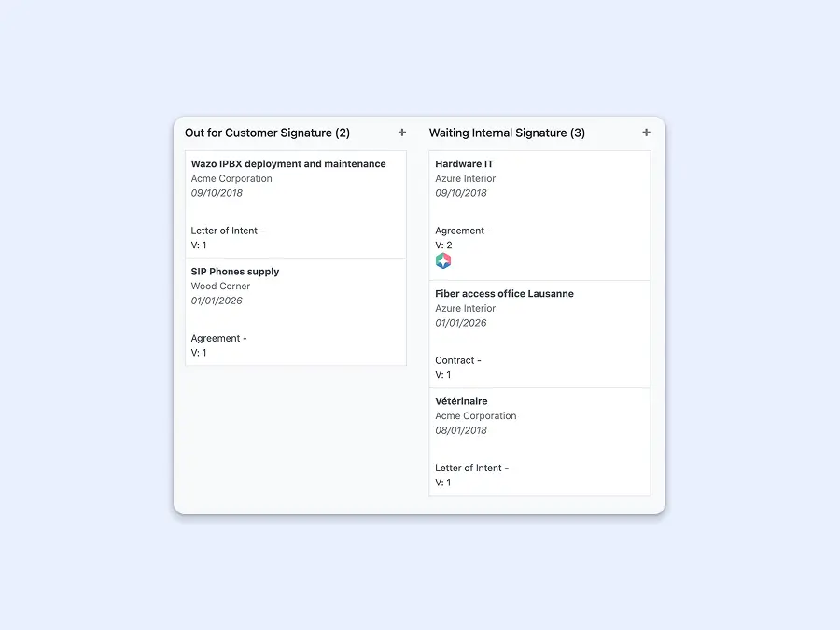This screenshot has width=840, height=630.
Task: Click Azure Interior on Fiber access card
Action: (x=465, y=309)
